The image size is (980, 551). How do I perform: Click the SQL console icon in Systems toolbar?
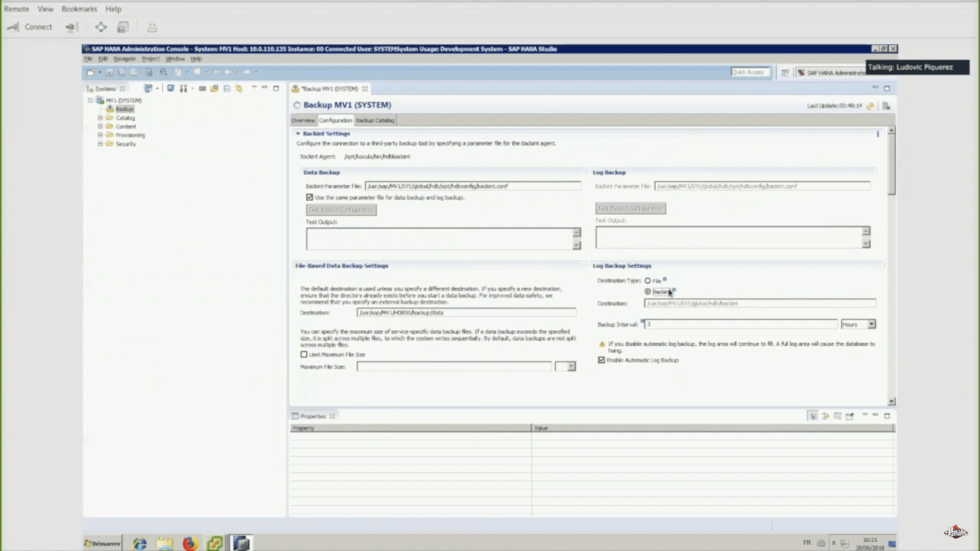[x=202, y=88]
